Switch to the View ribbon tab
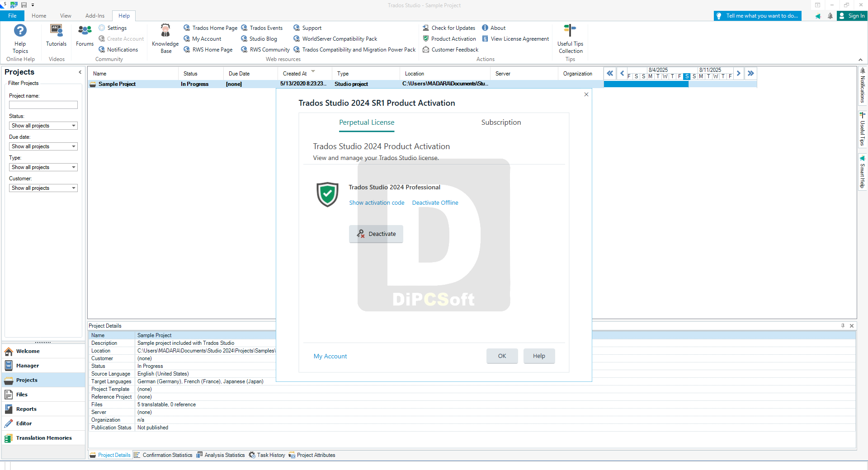The height and width of the screenshot is (470, 868). pos(66,16)
